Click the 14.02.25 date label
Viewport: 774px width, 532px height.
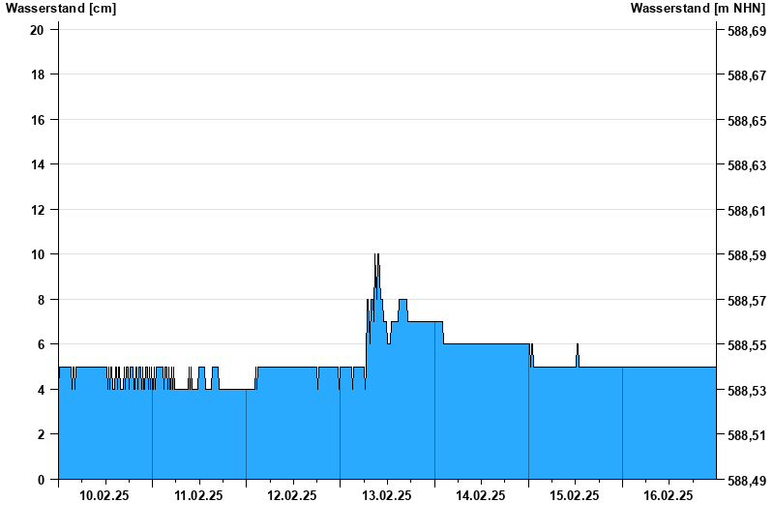pyautogui.click(x=480, y=495)
